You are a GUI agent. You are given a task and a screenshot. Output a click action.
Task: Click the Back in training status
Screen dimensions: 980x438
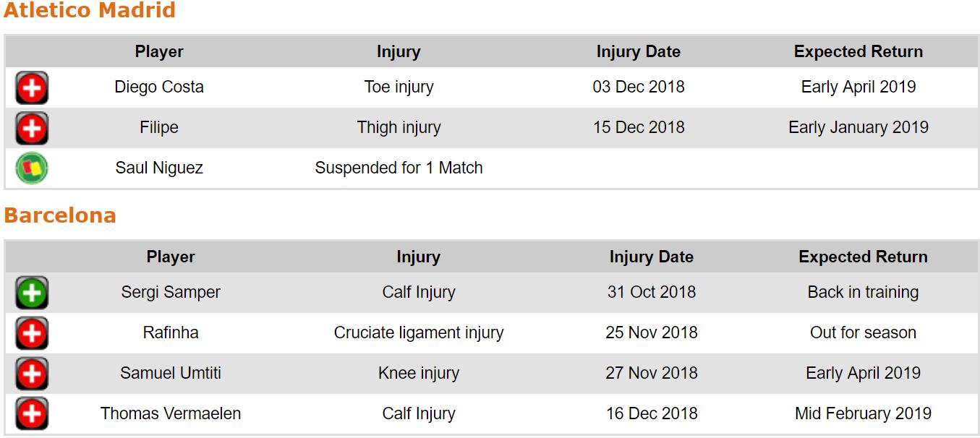click(x=863, y=293)
